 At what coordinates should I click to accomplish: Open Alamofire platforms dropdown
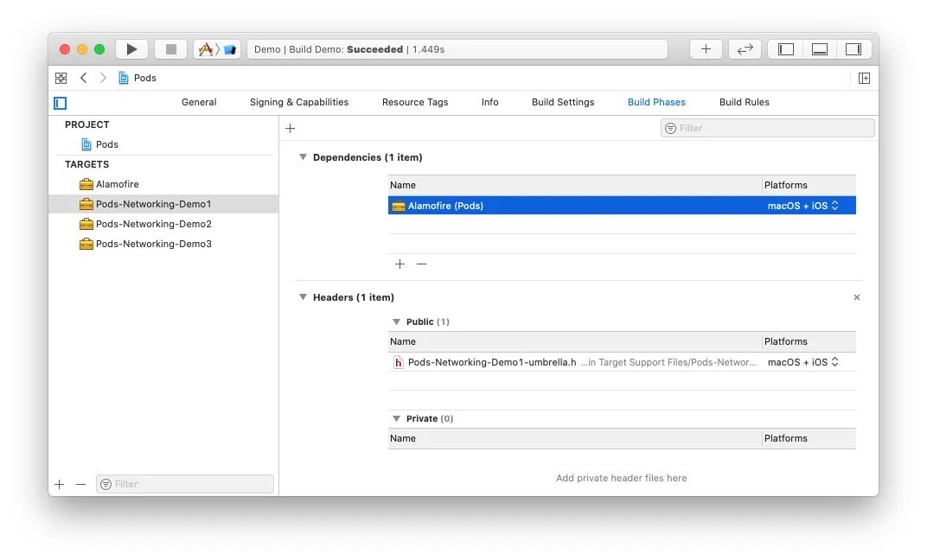(802, 206)
